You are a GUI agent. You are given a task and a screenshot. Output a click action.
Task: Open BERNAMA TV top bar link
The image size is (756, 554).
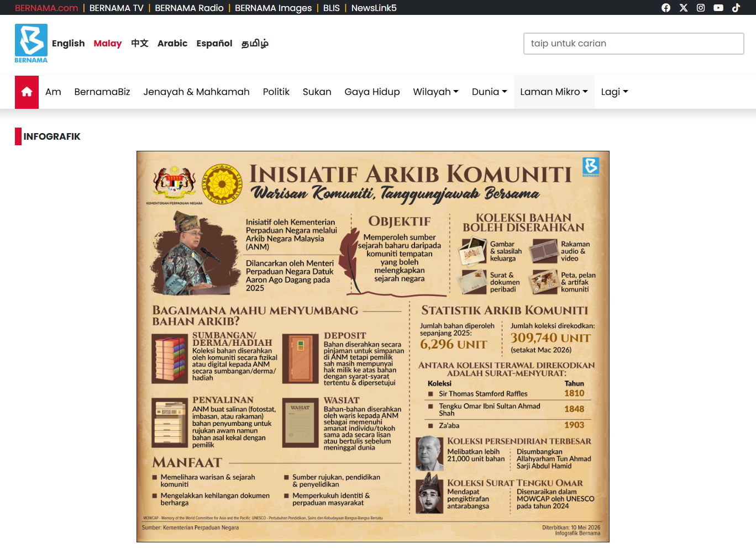pos(116,8)
